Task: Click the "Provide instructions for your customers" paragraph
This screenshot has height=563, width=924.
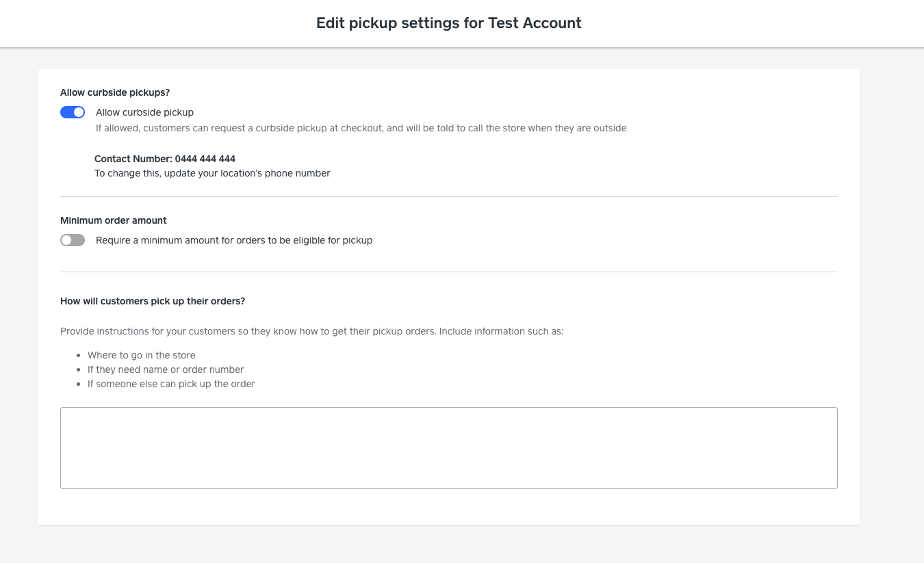Action: pyautogui.click(x=246, y=331)
